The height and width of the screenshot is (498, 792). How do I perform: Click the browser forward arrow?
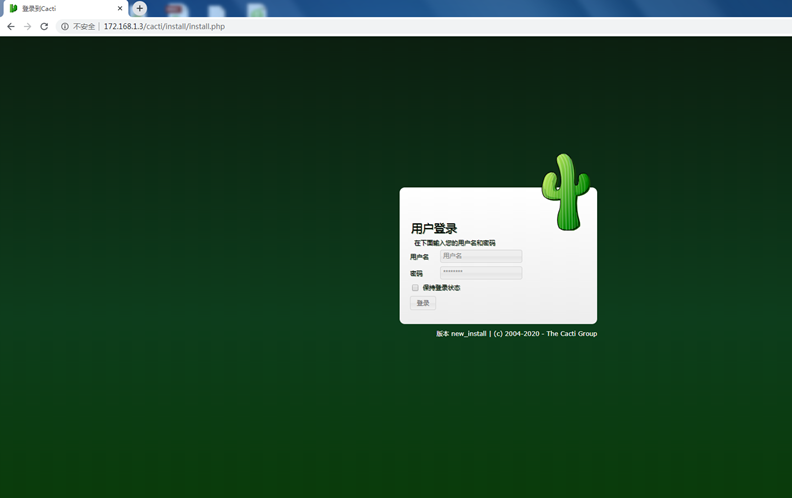[27, 26]
